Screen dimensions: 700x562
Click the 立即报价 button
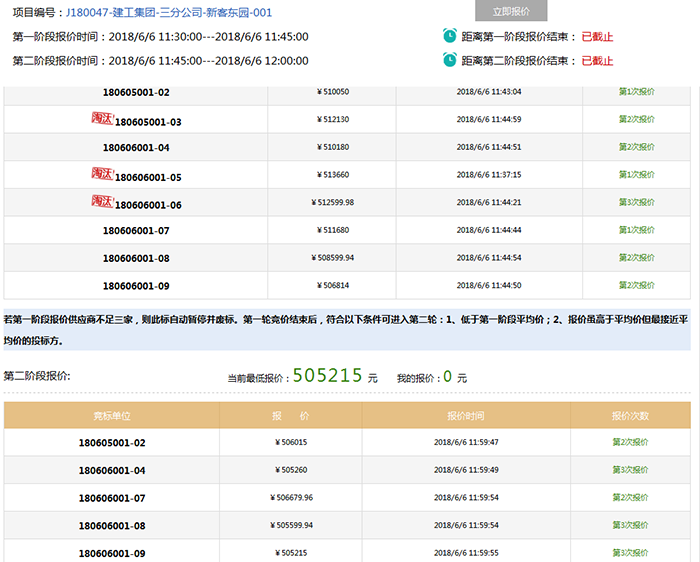pyautogui.click(x=511, y=11)
